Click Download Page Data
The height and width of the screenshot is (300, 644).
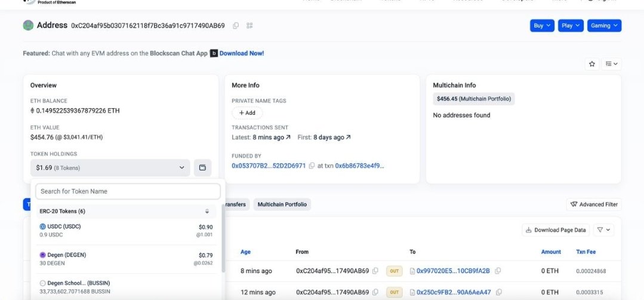556,229
